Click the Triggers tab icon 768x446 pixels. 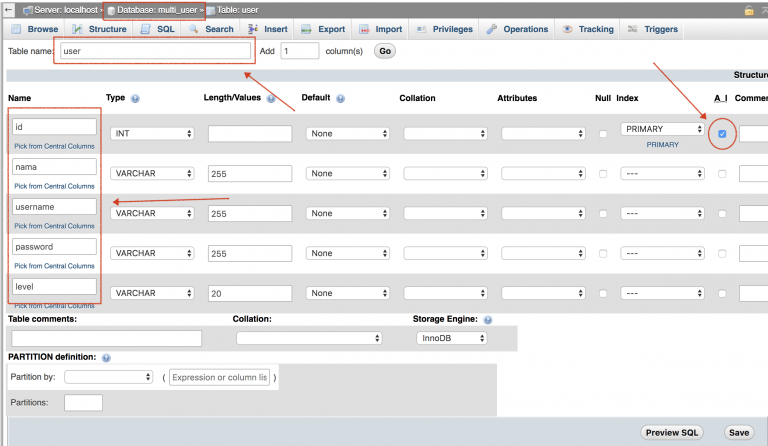(x=632, y=29)
